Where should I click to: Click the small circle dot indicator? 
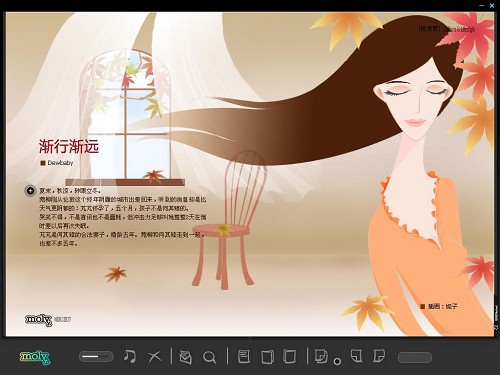coord(337,361)
